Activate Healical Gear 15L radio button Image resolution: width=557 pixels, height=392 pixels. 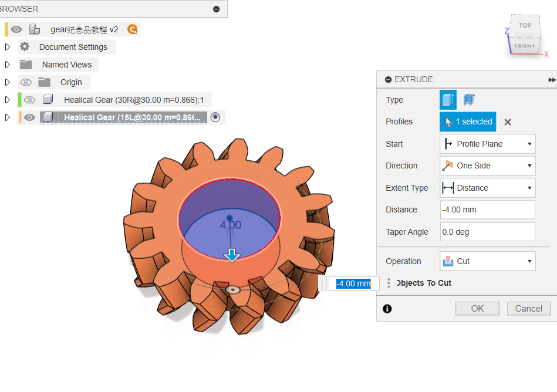point(215,117)
